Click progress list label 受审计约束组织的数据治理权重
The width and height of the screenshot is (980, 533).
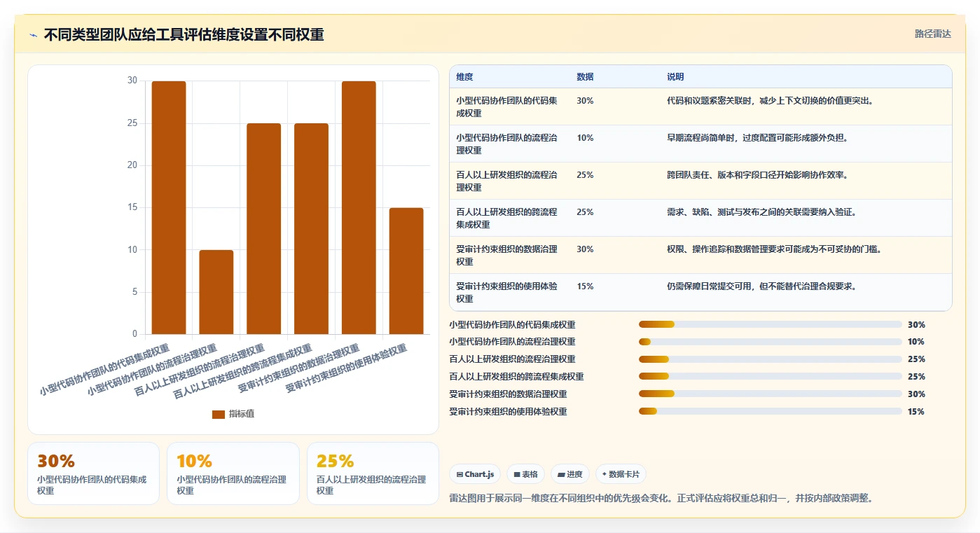point(508,394)
